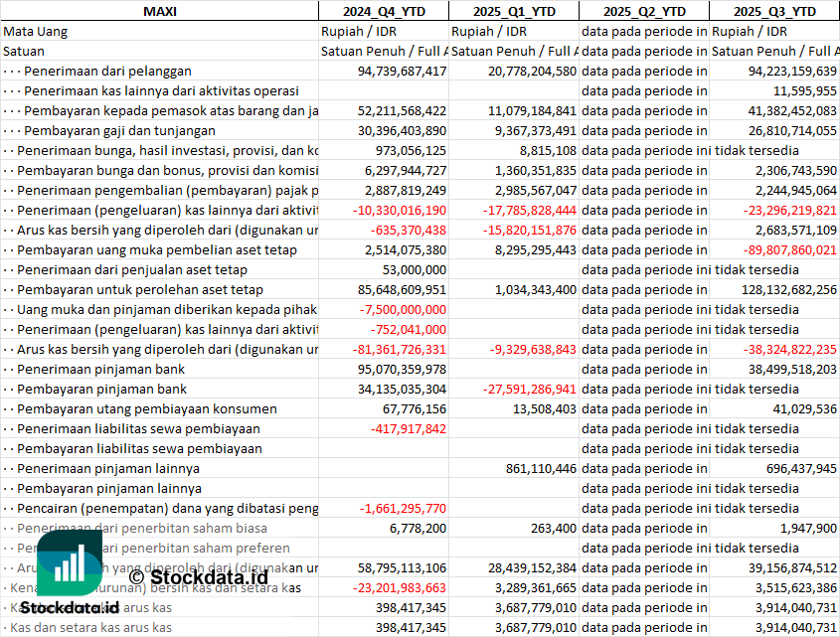Viewport: 840px width, 637px height.
Task: Select cell value 3,515,623,386
Action: 796,586
